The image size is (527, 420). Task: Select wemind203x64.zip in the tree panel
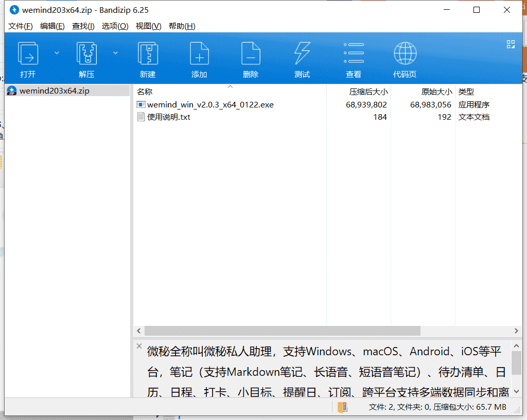click(68, 90)
